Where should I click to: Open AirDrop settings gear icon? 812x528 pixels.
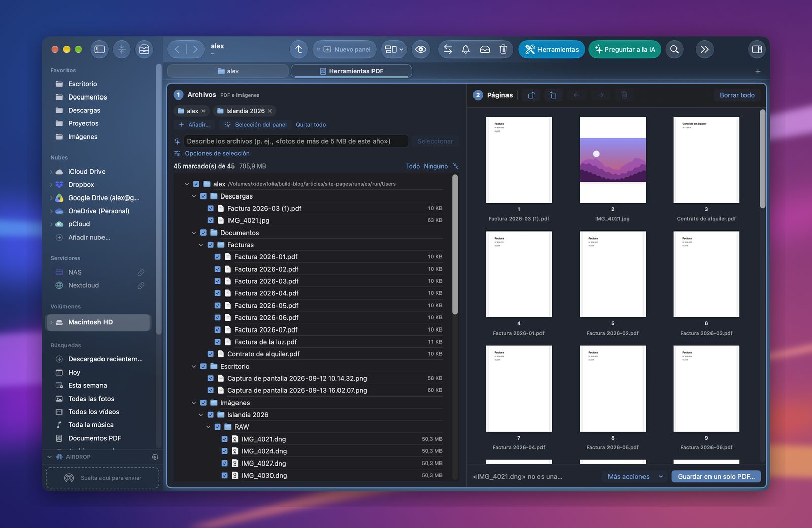click(155, 457)
